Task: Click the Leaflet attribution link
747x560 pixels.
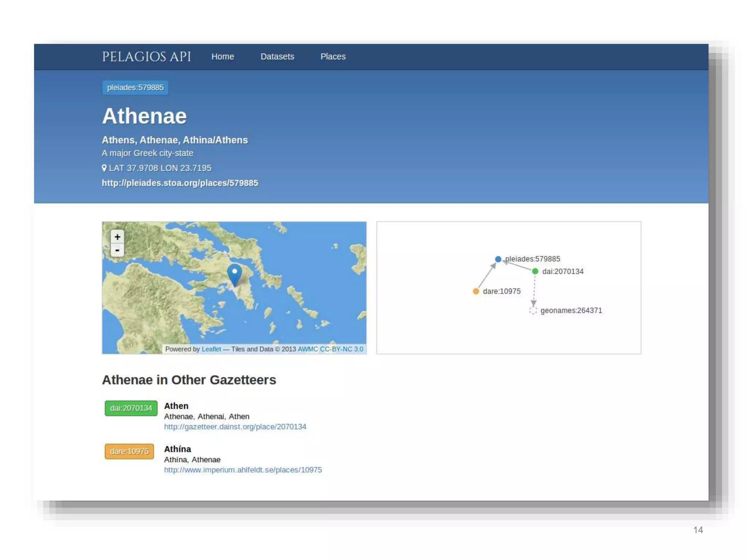Action: tap(211, 349)
